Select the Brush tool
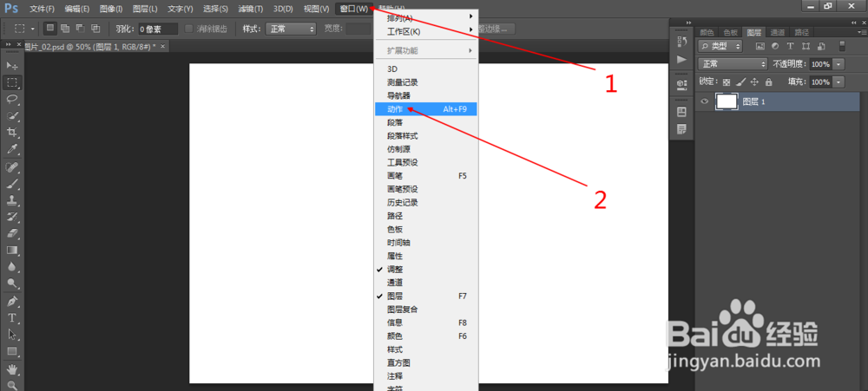 tap(11, 183)
